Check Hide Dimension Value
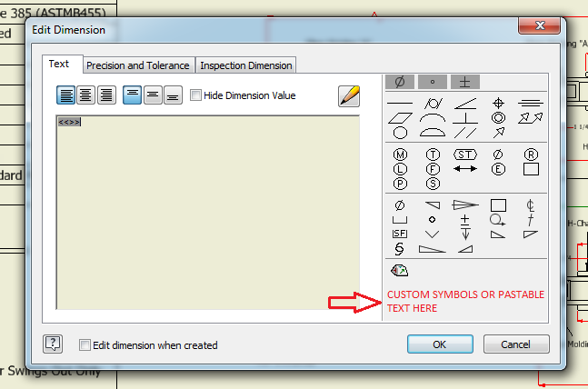Screen dimensions: 588x389 click(x=195, y=95)
